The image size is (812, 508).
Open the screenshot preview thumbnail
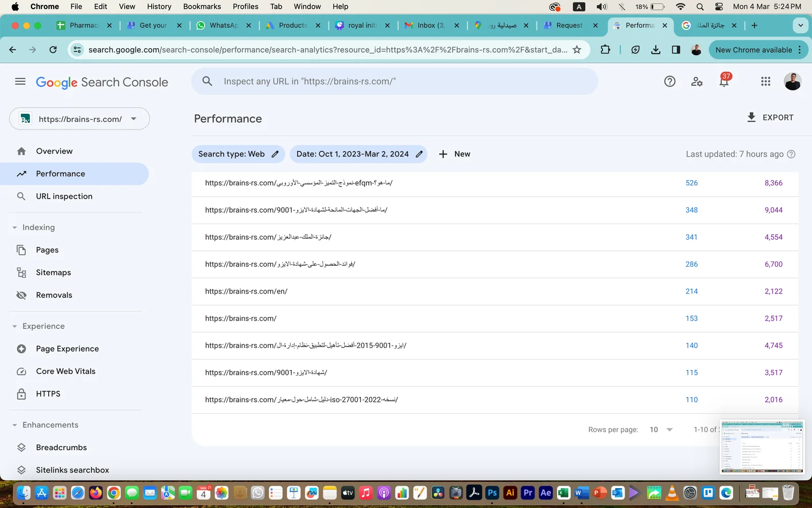click(x=762, y=447)
